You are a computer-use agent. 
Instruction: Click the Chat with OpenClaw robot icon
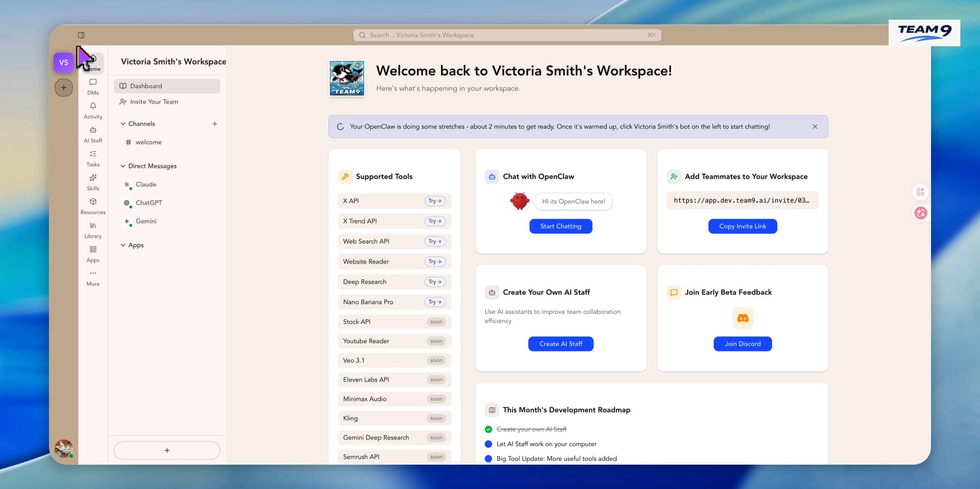[492, 177]
